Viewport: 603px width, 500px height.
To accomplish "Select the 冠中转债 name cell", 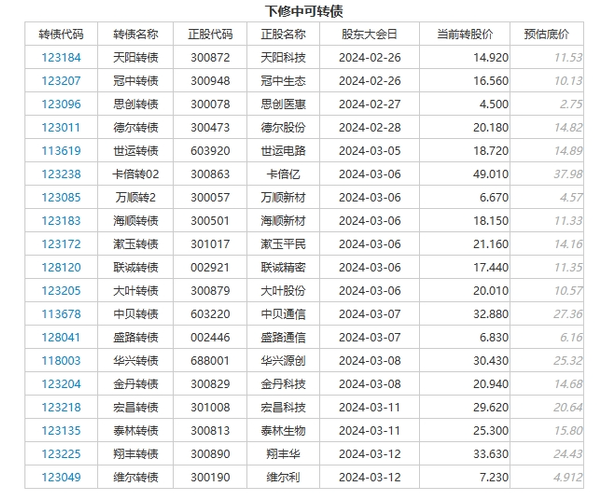I will 135,81.
